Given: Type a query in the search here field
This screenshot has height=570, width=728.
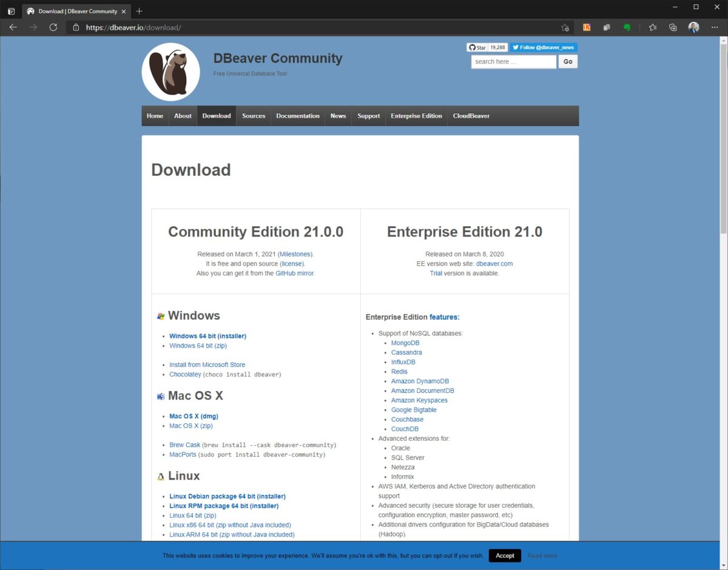Looking at the screenshot, I should point(513,61).
